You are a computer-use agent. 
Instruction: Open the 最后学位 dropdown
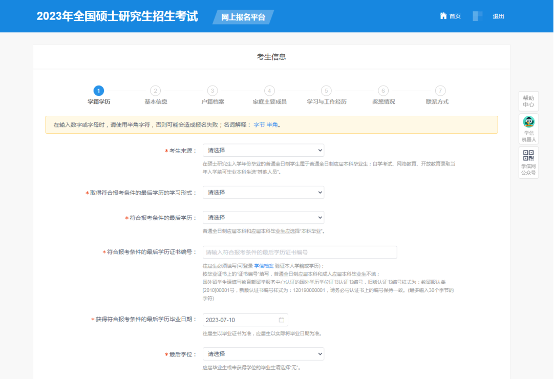coord(264,354)
